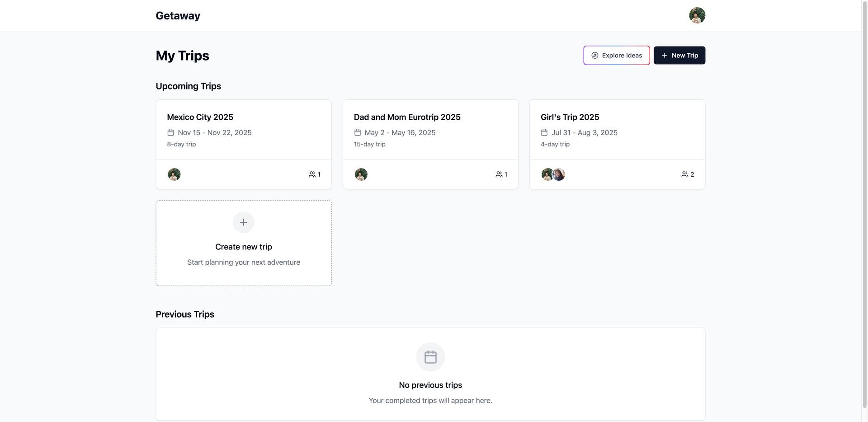Screen dimensions: 868x422
Task: Click the plus circle icon in the Create new trip card
Action: pyautogui.click(x=243, y=222)
